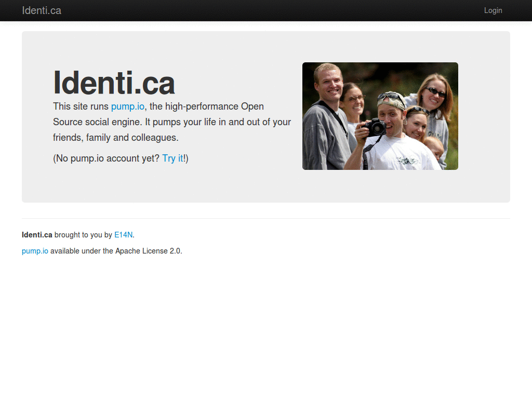Click the footer divider area

click(x=266, y=218)
